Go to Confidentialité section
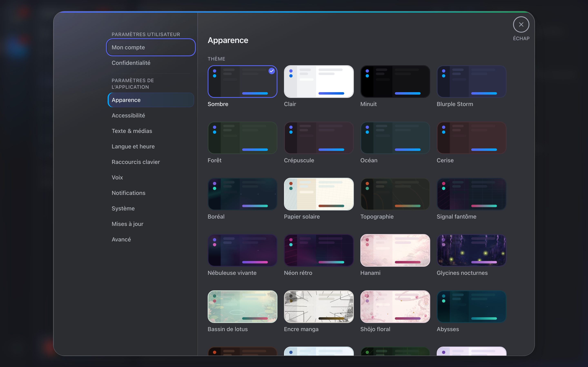588x367 pixels. tap(151, 63)
